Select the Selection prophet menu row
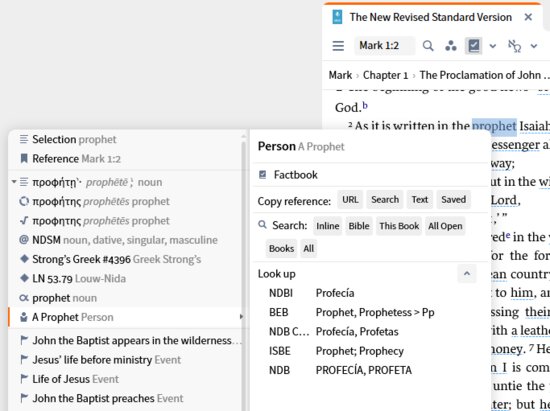 pos(126,140)
